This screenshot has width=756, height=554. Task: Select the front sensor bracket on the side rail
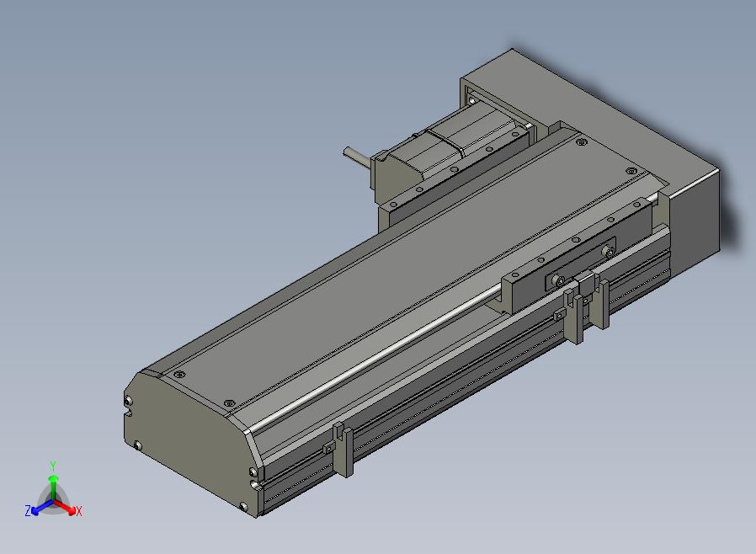[x=342, y=450]
